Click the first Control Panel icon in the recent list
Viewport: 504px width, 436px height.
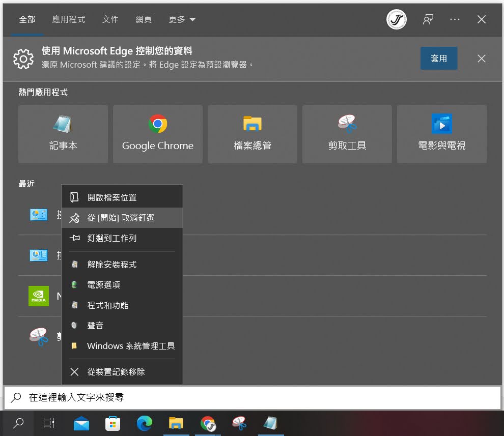tap(39, 215)
